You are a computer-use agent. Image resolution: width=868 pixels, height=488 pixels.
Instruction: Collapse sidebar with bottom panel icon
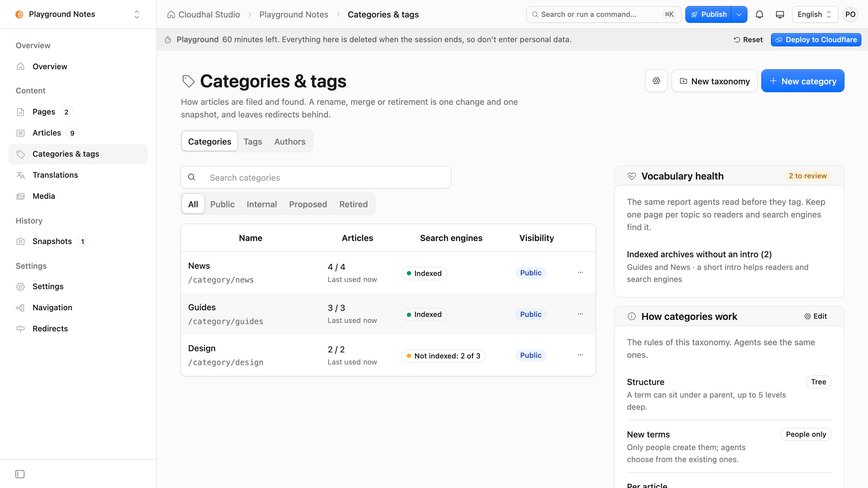pos(20,474)
